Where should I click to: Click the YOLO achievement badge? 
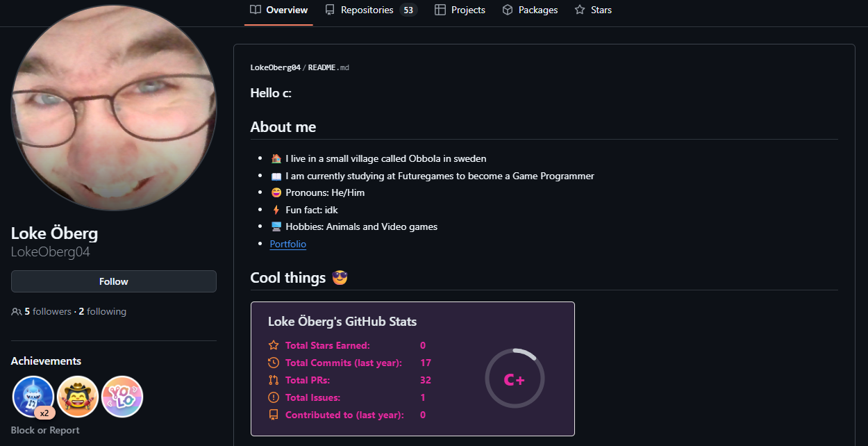(x=122, y=397)
